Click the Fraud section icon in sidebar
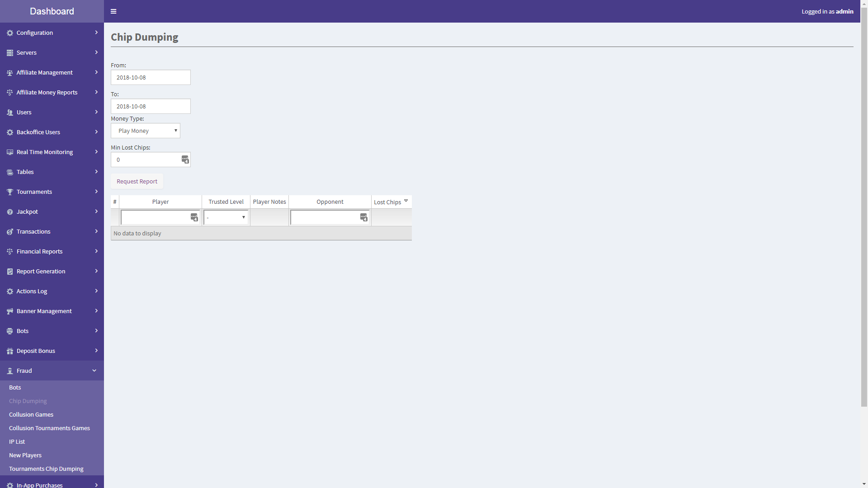Screen dimensions: 868x488 tap(9, 371)
